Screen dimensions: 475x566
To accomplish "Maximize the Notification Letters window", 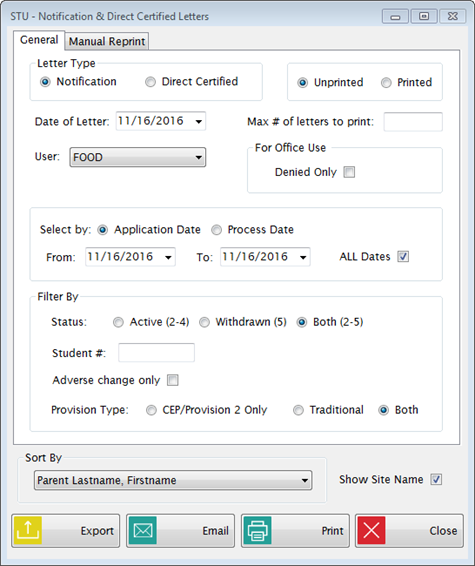I will [x=424, y=17].
